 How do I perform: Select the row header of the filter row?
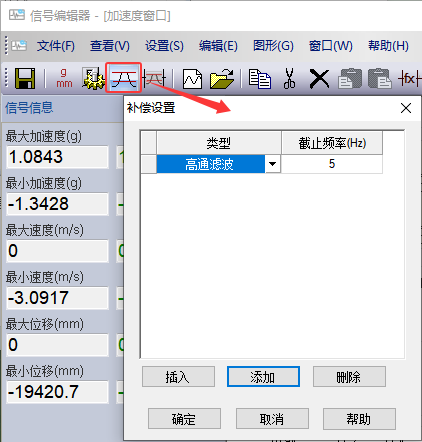coord(149,164)
